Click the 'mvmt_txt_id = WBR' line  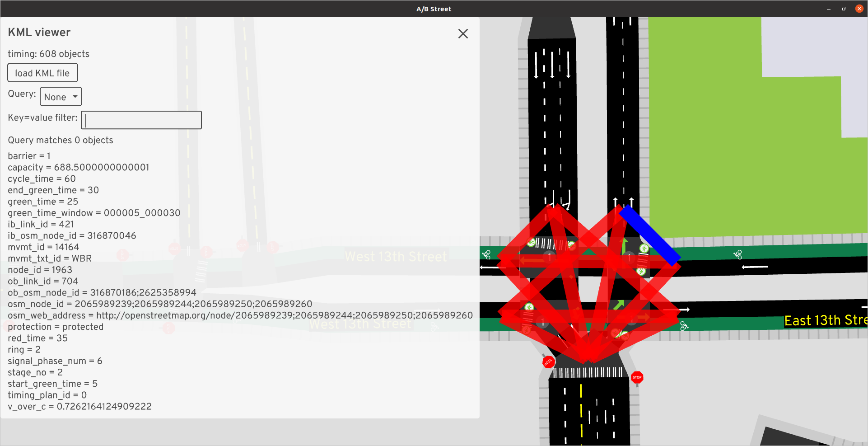50,258
